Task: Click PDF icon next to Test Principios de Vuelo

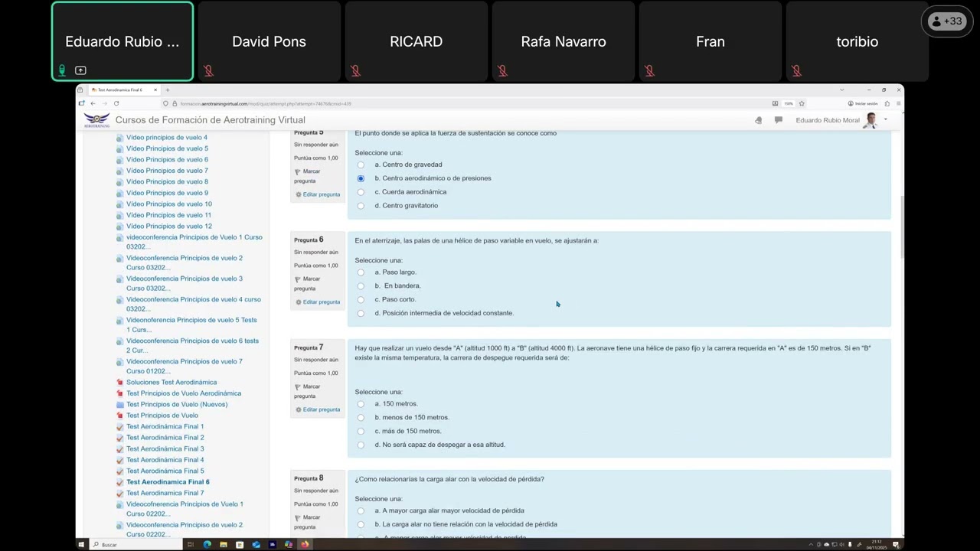Action: [119, 416]
